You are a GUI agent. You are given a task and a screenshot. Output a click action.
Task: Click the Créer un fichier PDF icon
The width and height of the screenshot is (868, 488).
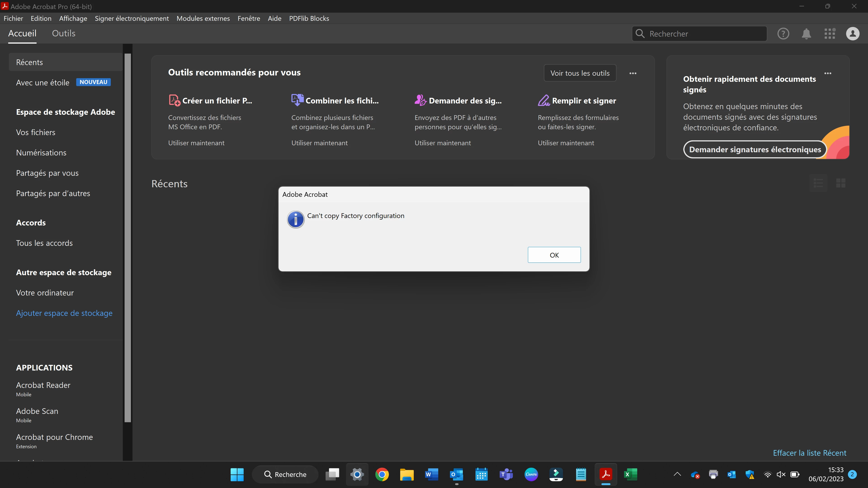[174, 100]
